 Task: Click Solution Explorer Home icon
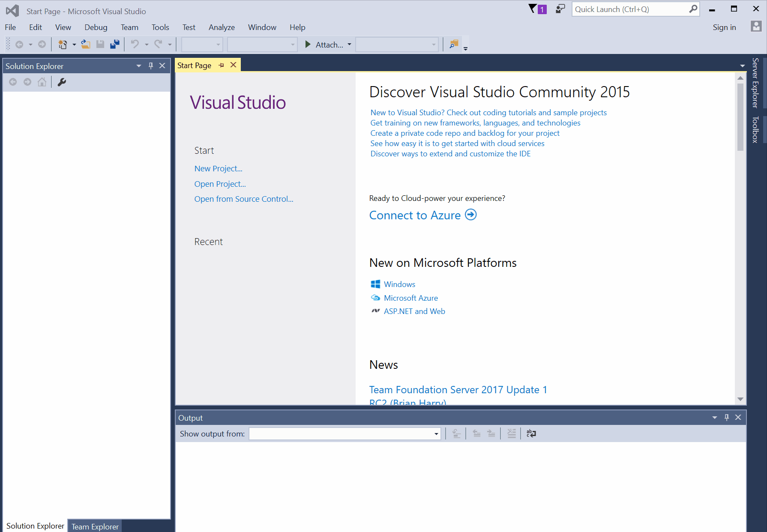pyautogui.click(x=42, y=82)
